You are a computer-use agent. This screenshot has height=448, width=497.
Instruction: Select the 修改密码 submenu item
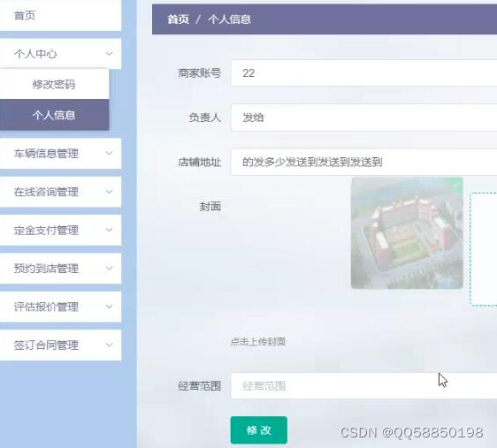[54, 84]
